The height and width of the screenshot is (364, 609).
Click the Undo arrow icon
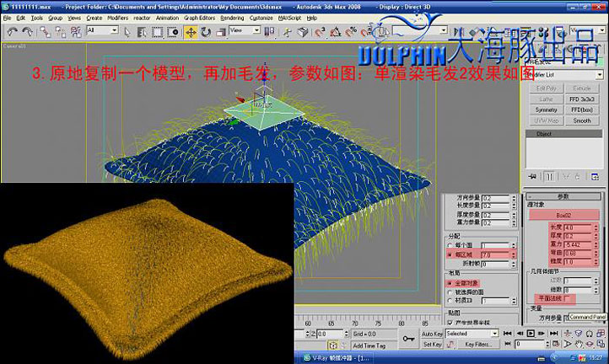click(x=12, y=32)
